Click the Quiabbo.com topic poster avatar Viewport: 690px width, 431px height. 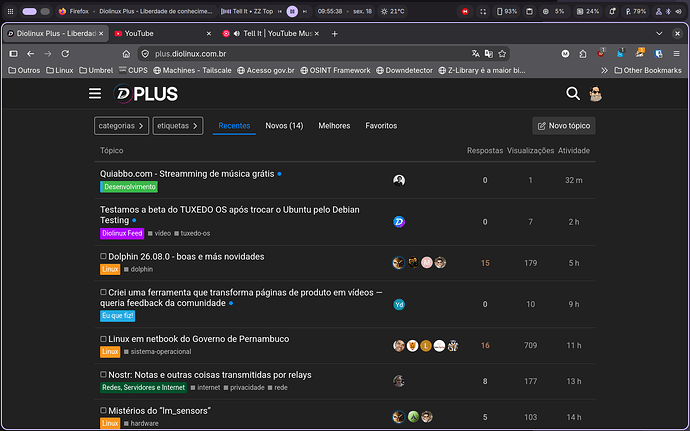399,180
